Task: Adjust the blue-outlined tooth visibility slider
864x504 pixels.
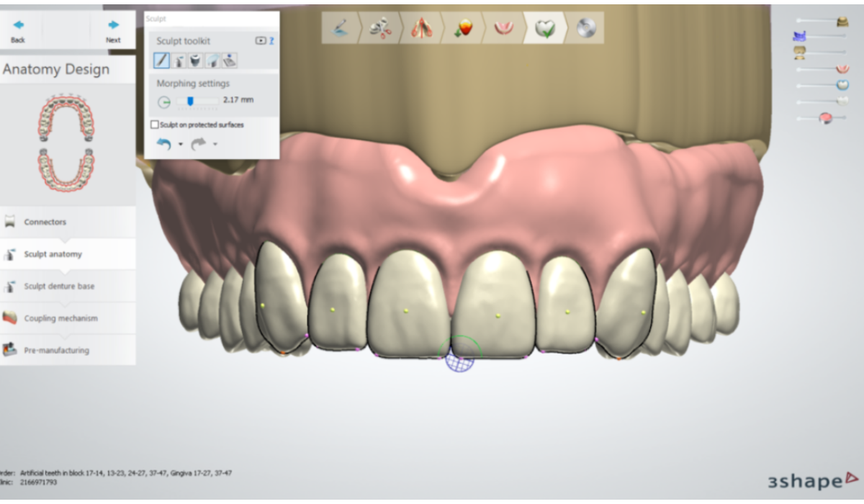Action: click(842, 85)
